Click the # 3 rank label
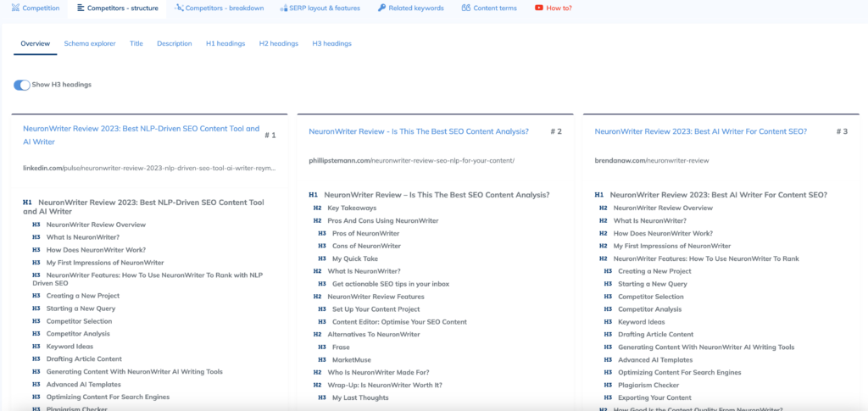The height and width of the screenshot is (411, 868). 842,131
